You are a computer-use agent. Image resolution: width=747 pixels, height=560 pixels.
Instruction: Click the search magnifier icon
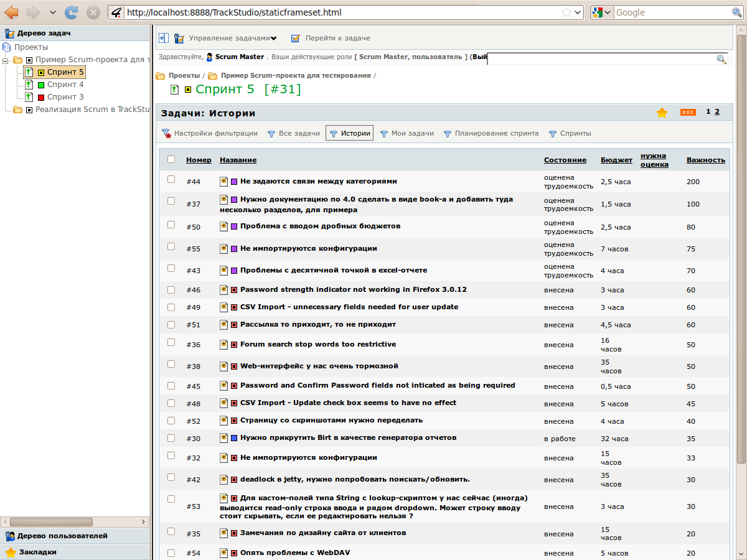[x=721, y=59]
